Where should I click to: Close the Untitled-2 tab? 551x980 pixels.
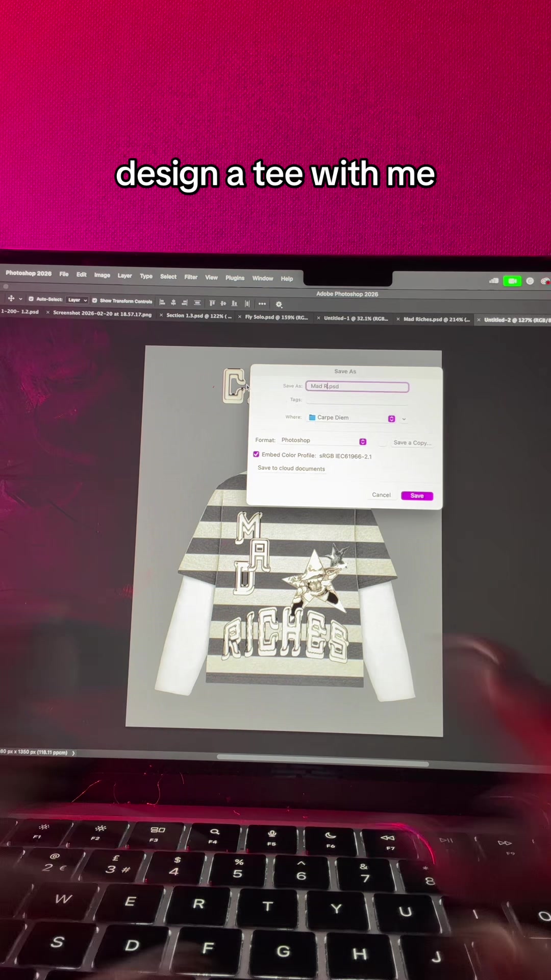click(479, 320)
